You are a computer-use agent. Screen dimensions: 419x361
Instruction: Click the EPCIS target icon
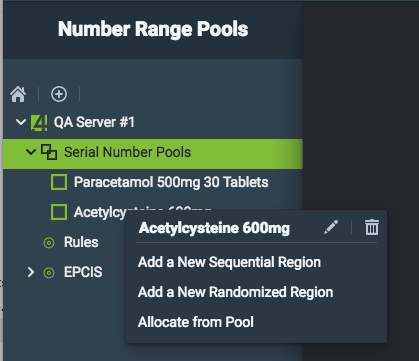coord(49,273)
